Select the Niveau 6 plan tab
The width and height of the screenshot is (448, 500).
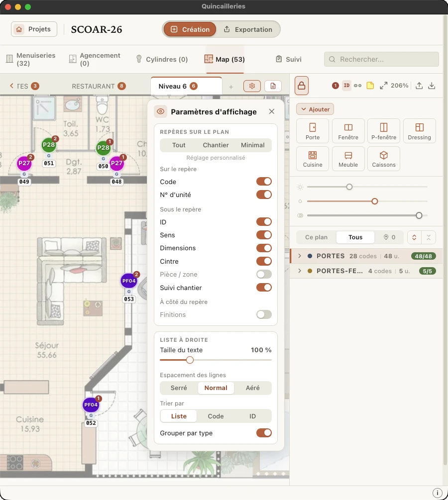click(x=186, y=86)
